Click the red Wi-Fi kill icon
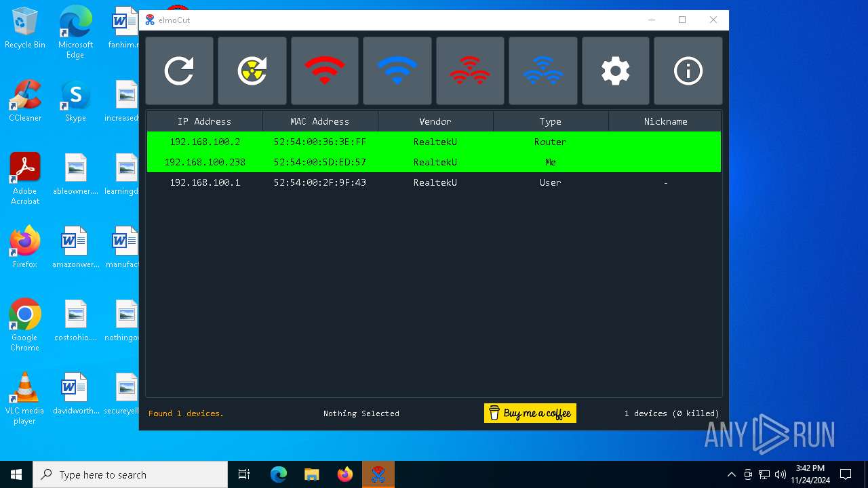This screenshot has width=868, height=488. (325, 70)
